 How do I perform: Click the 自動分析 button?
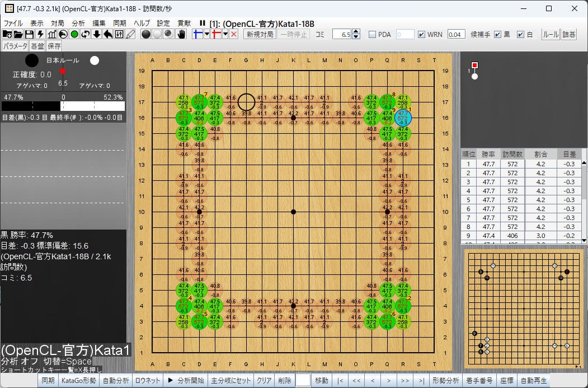[x=116, y=381]
